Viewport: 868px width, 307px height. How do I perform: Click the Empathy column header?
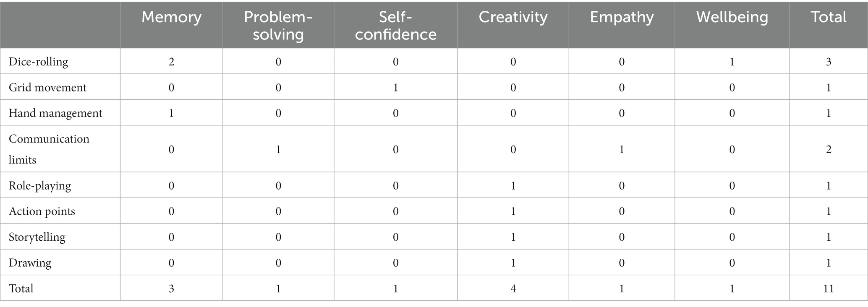(622, 18)
